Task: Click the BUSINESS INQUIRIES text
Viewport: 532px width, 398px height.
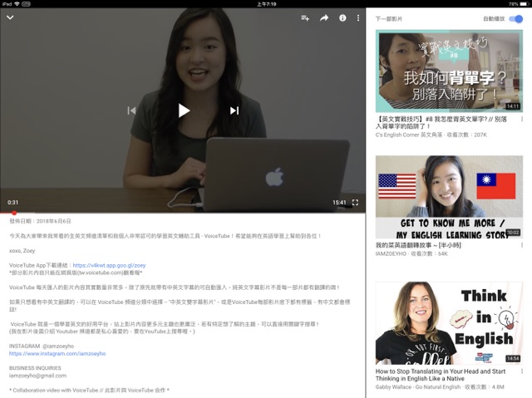Action: [35, 368]
